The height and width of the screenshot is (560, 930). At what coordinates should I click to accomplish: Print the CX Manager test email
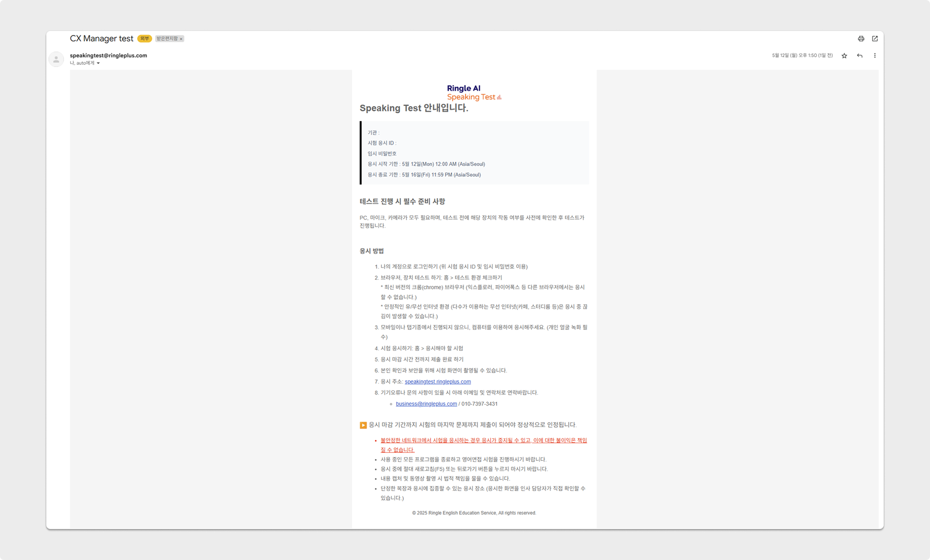click(x=861, y=39)
